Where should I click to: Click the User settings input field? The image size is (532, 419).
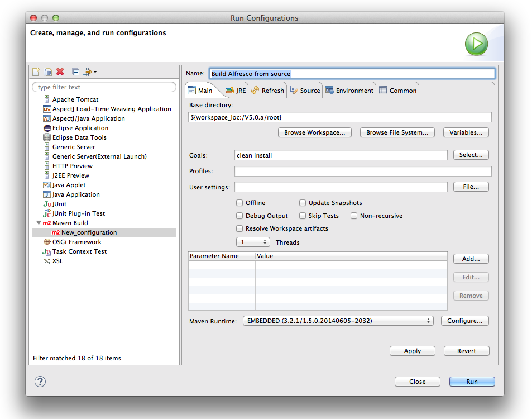click(341, 187)
